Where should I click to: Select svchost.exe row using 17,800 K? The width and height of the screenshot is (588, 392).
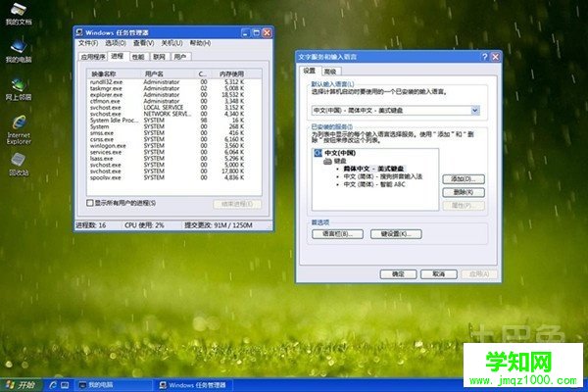click(x=167, y=171)
